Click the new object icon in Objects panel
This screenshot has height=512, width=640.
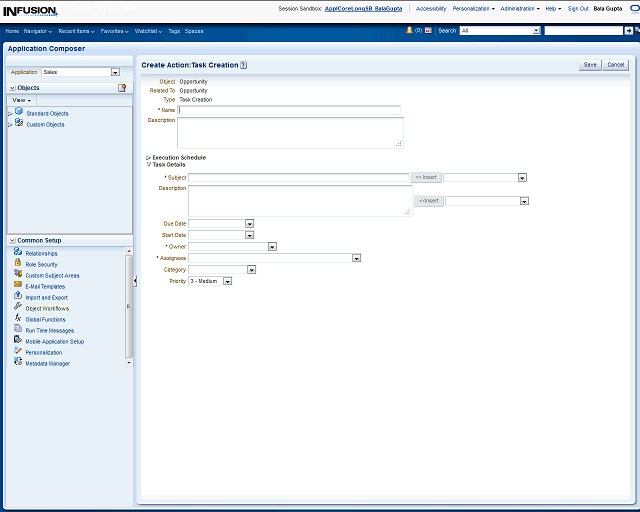click(x=122, y=88)
